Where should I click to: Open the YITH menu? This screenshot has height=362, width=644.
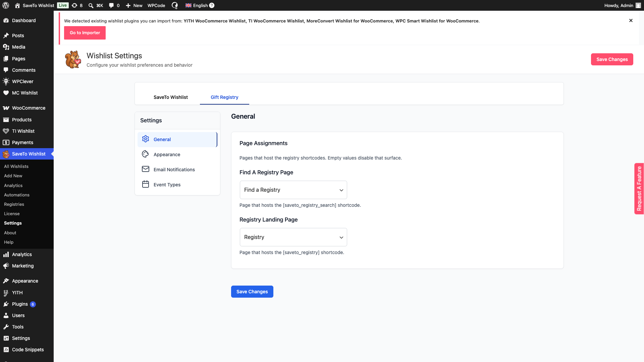coord(27,293)
